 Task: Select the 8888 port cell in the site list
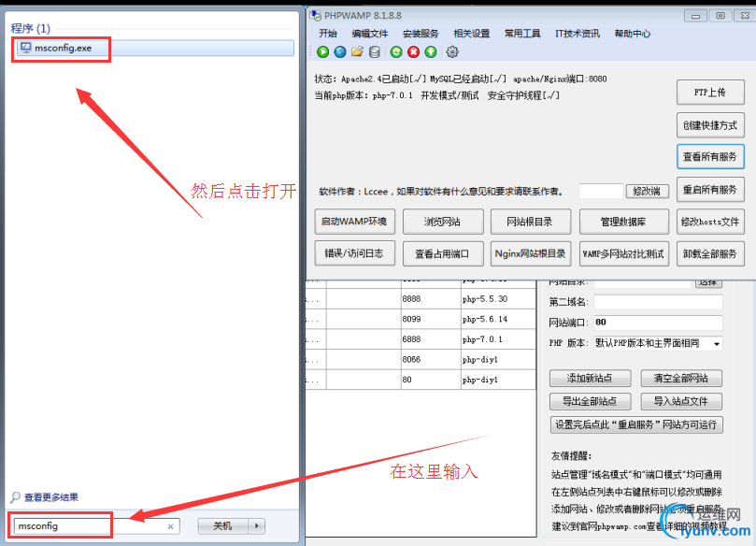[x=431, y=298]
